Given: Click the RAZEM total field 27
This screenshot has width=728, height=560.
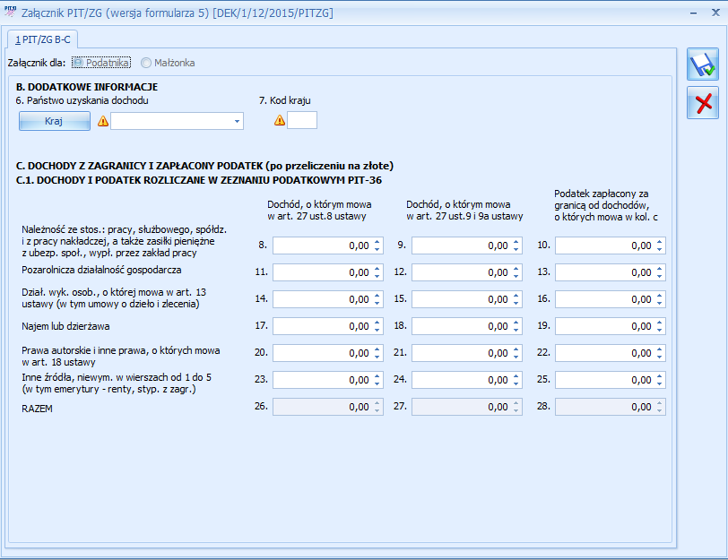Looking at the screenshot, I should tap(467, 407).
